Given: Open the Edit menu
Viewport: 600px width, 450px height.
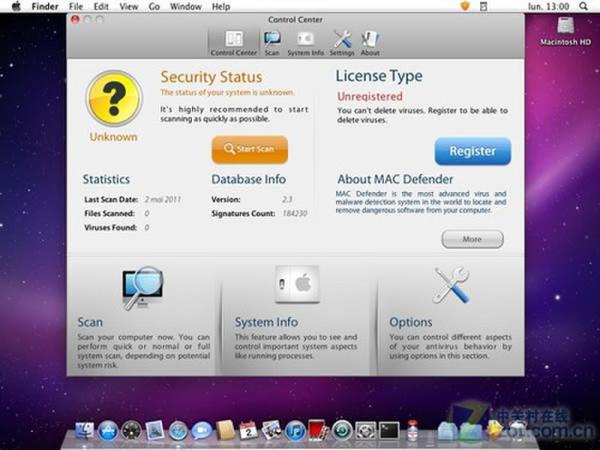Looking at the screenshot, I should (x=101, y=7).
